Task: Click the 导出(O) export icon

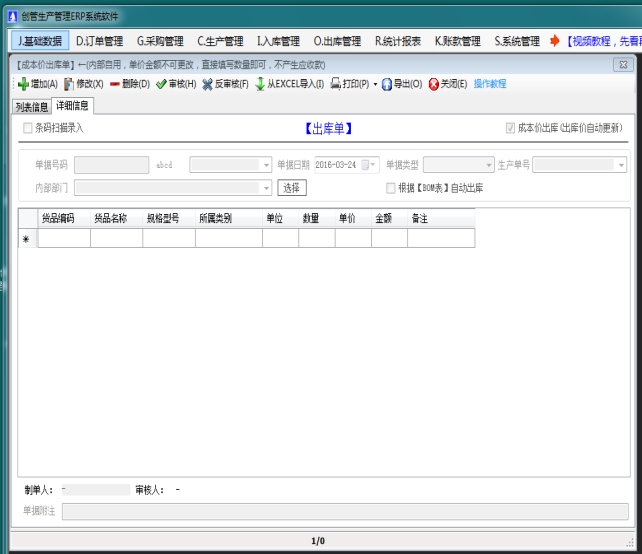Action: tap(386, 85)
